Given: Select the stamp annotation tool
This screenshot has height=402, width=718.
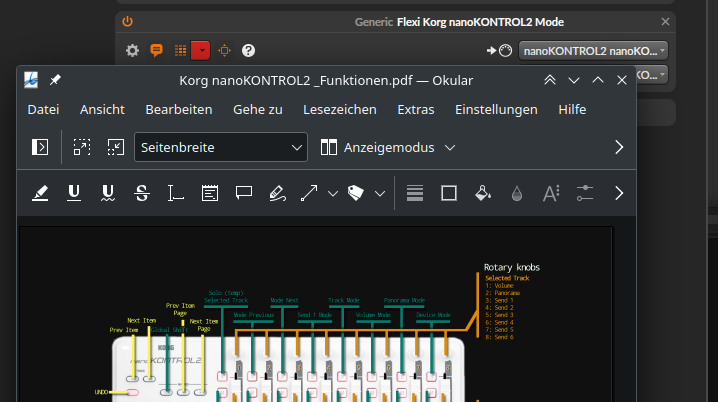Looking at the screenshot, I should tap(356, 193).
